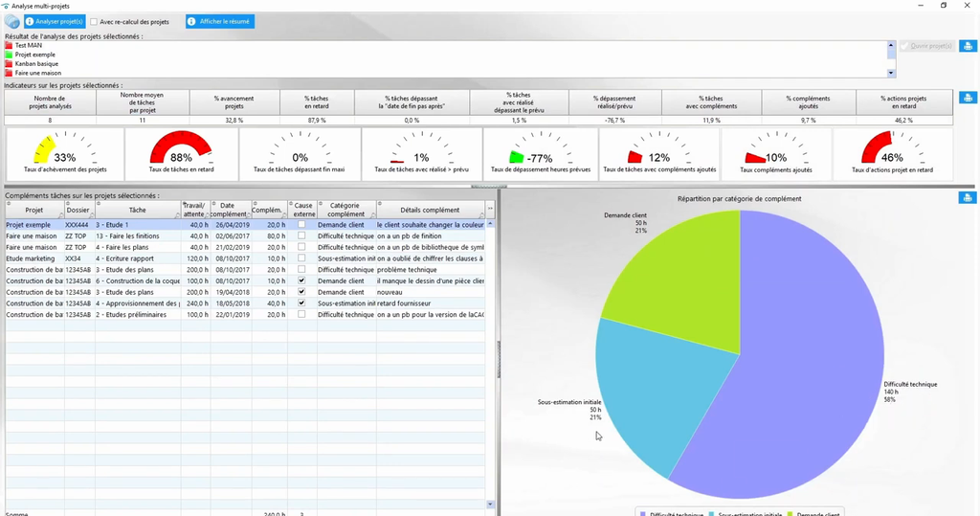Sort by the Complém. column header
Image resolution: width=980 pixels, height=516 pixels.
269,211
